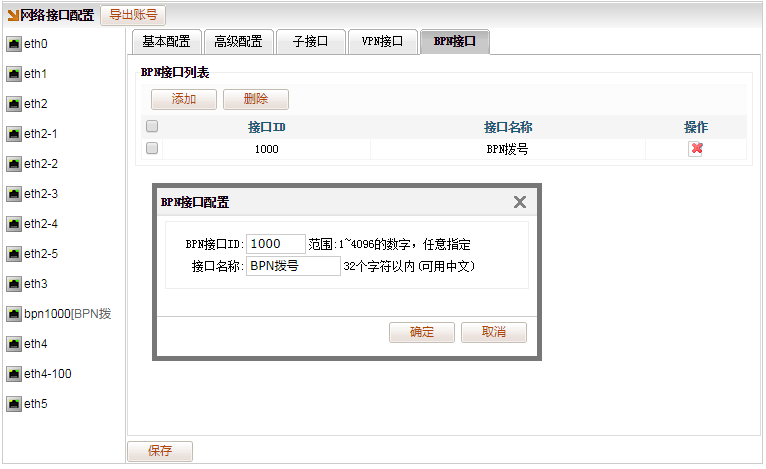The width and height of the screenshot is (766, 469).
Task: Switch to the 基本配置 tab
Action: [166, 42]
